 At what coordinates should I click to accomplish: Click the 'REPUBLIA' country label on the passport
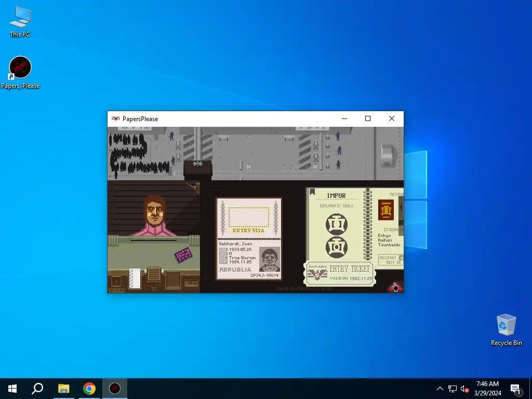click(235, 270)
